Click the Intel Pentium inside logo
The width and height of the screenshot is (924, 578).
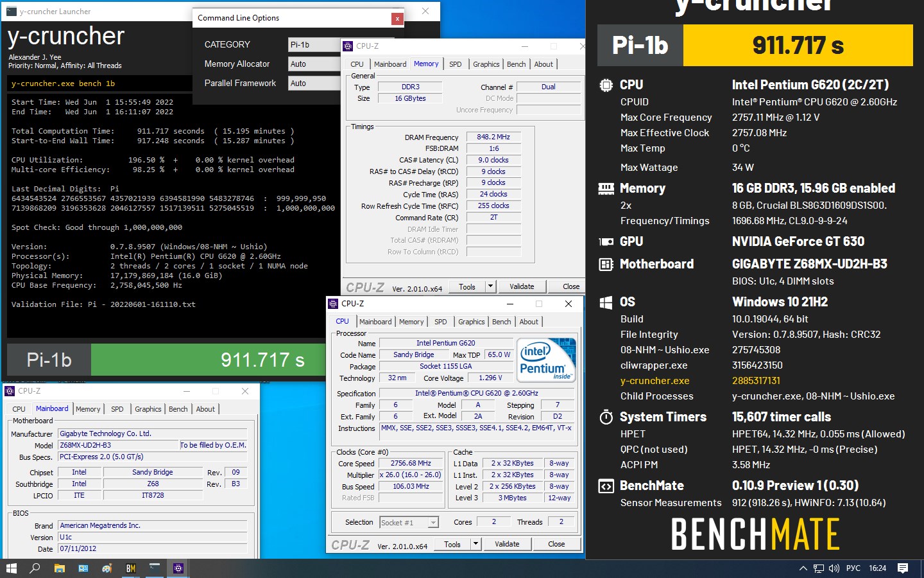pos(547,360)
